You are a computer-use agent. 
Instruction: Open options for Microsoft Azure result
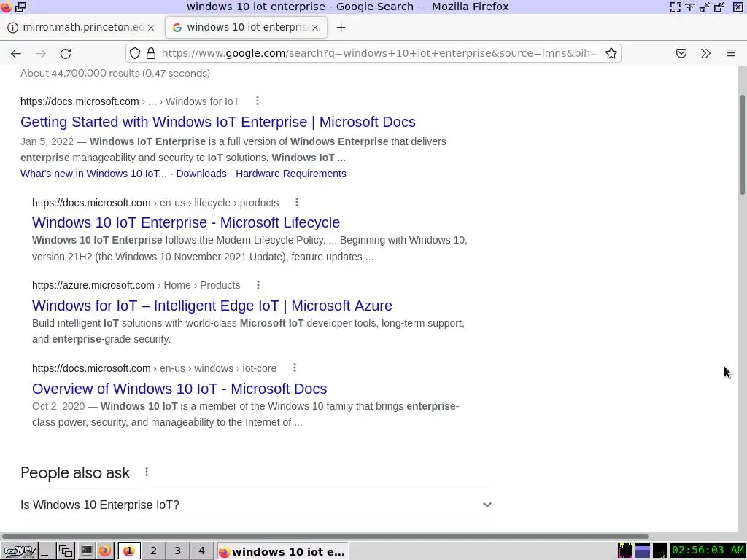click(258, 285)
